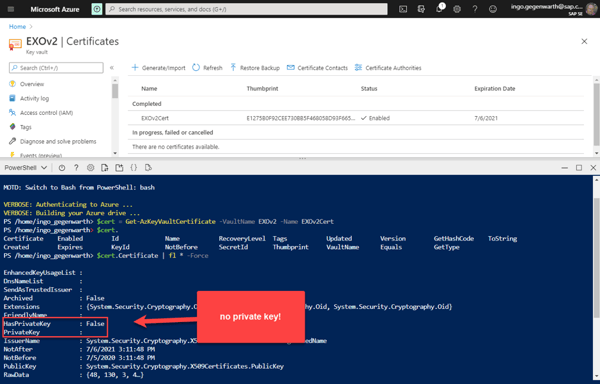Click the Access control people icon
The image size is (600, 384).
click(x=12, y=112)
